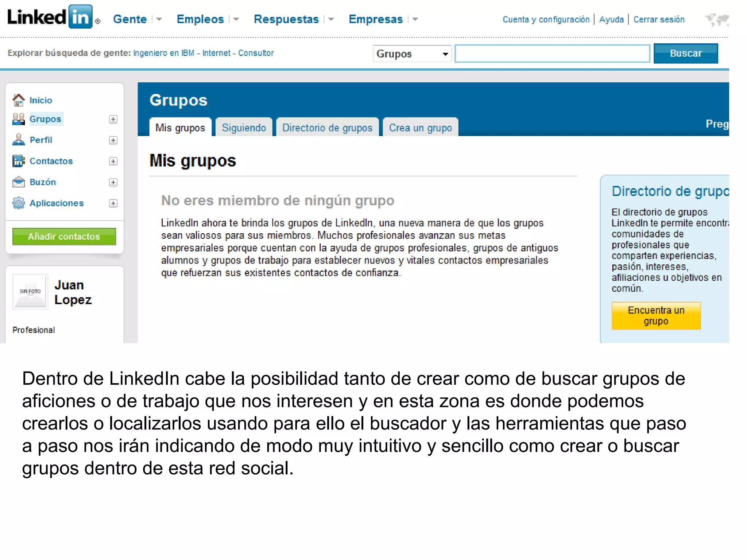This screenshot has width=747, height=560.
Task: Click Juan Lopez's 'SIN FOTO' profile picture
Action: (x=30, y=292)
